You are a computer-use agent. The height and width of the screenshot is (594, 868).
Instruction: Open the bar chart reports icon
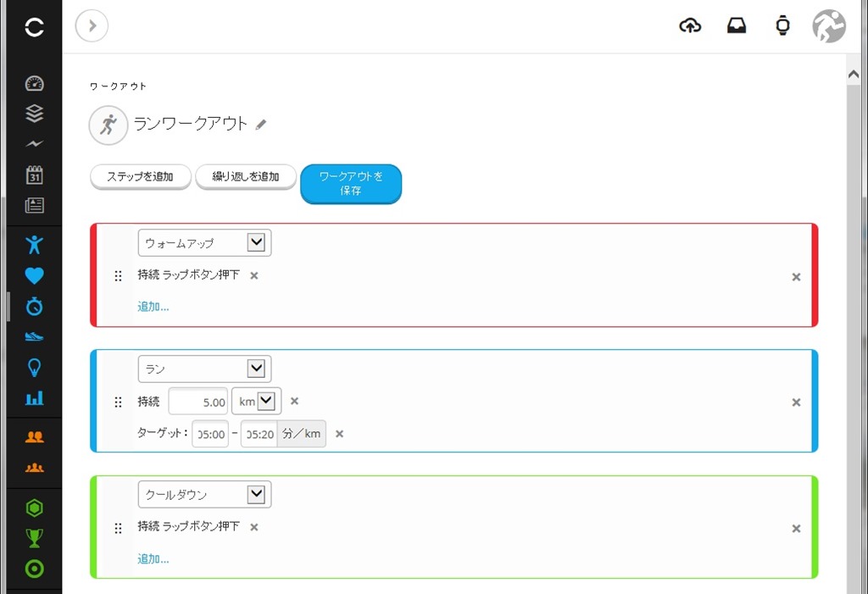[x=34, y=397]
